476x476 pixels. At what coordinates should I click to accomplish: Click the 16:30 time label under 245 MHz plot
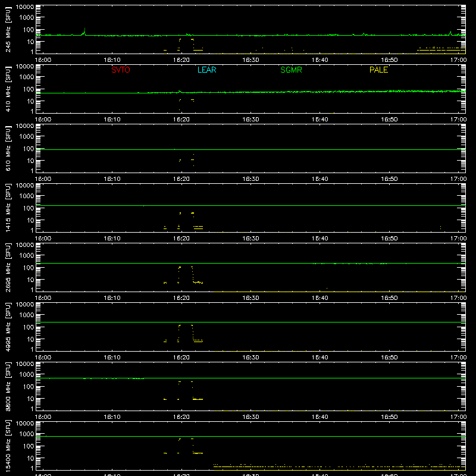250,60
